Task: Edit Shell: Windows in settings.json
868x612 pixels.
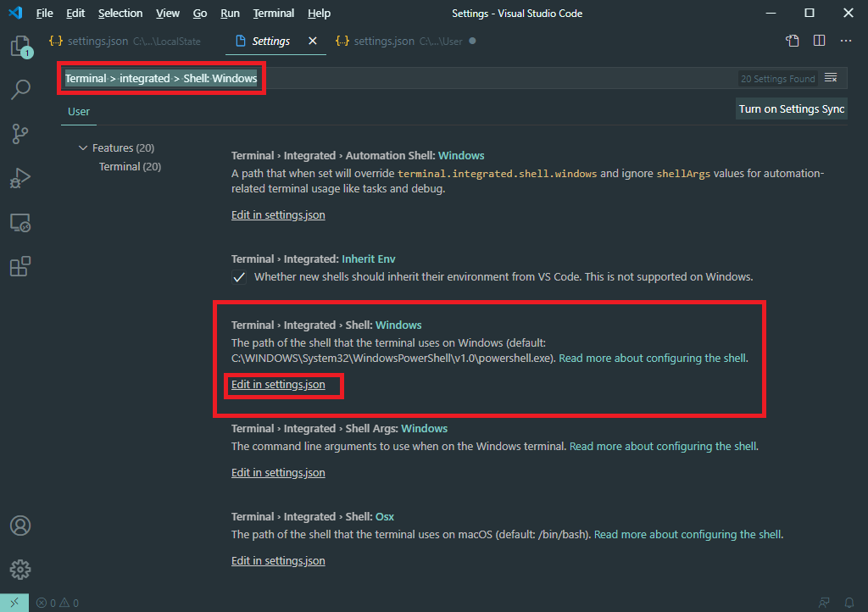Action: [x=278, y=384]
